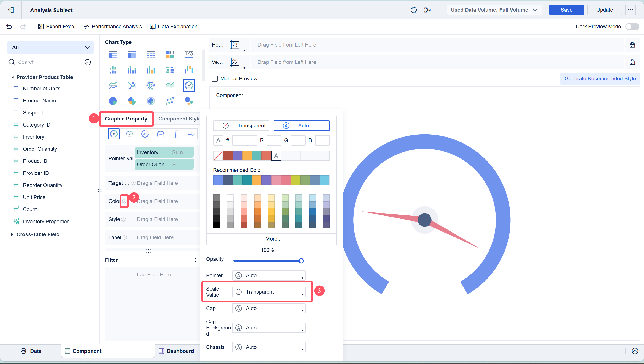Click the undo arrow icon
The height and width of the screenshot is (364, 644).
(x=9, y=27)
